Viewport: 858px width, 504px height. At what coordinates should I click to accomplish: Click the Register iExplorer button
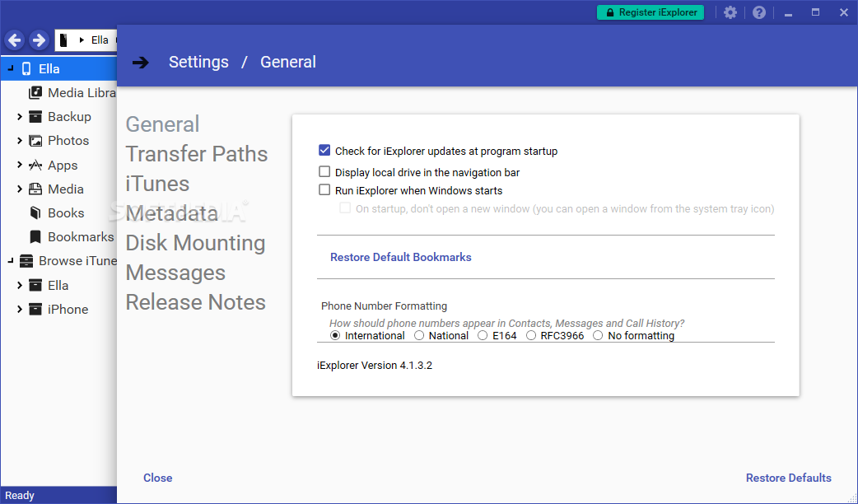coord(650,12)
